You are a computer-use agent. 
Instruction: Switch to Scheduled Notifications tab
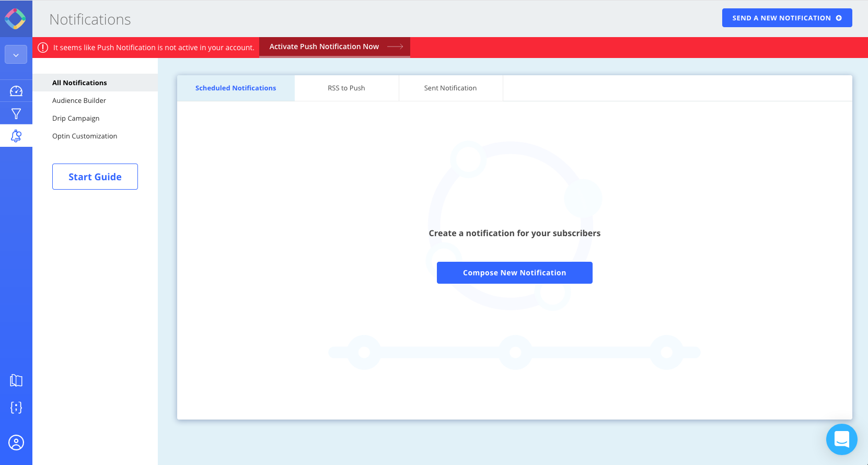[x=236, y=88]
